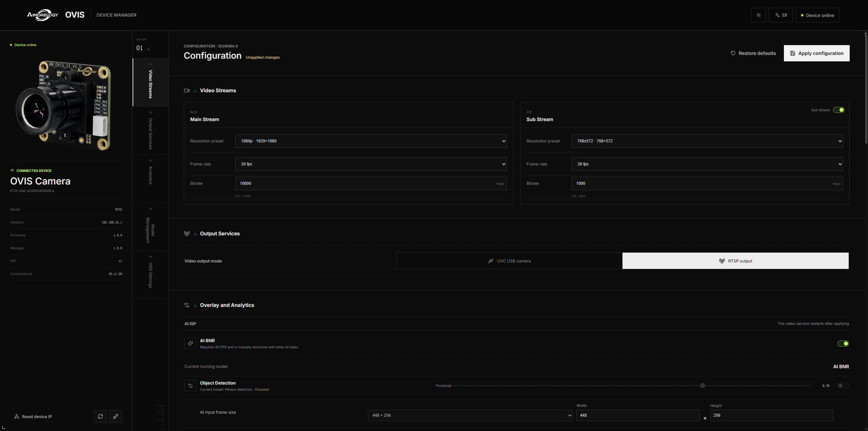
Task: Click the OVIS brand title in header
Action: [75, 15]
